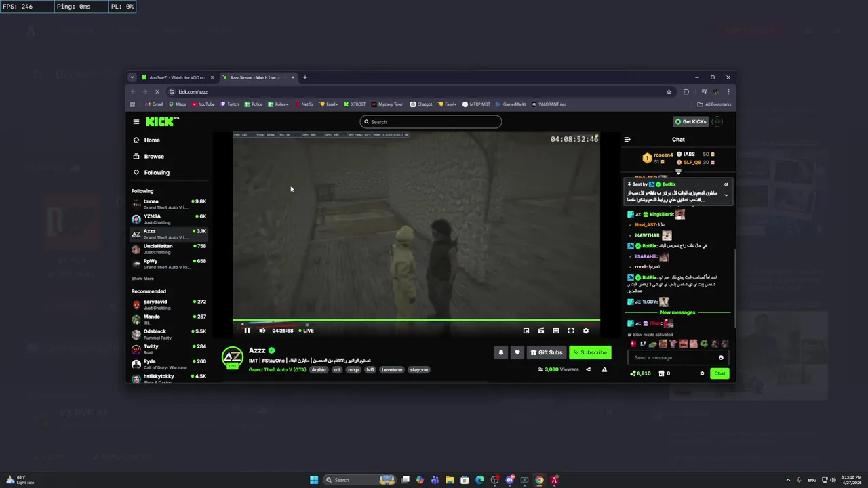
Task: Go back in browser history
Action: [133, 91]
